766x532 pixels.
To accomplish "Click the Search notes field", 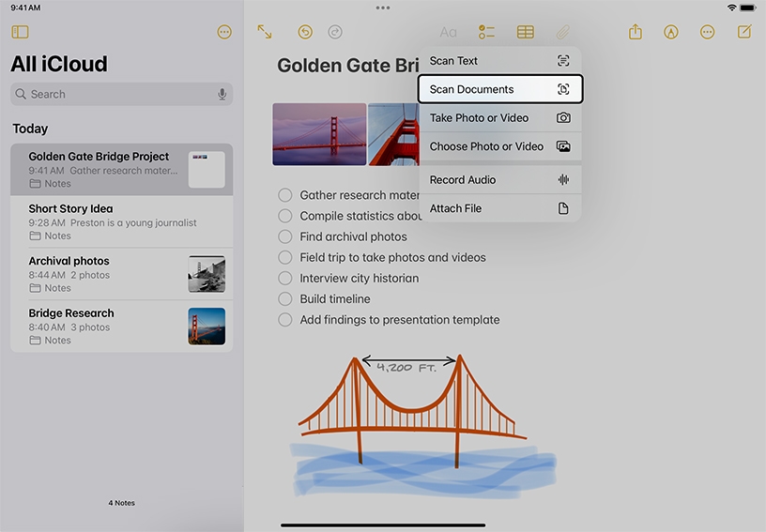I will [122, 94].
